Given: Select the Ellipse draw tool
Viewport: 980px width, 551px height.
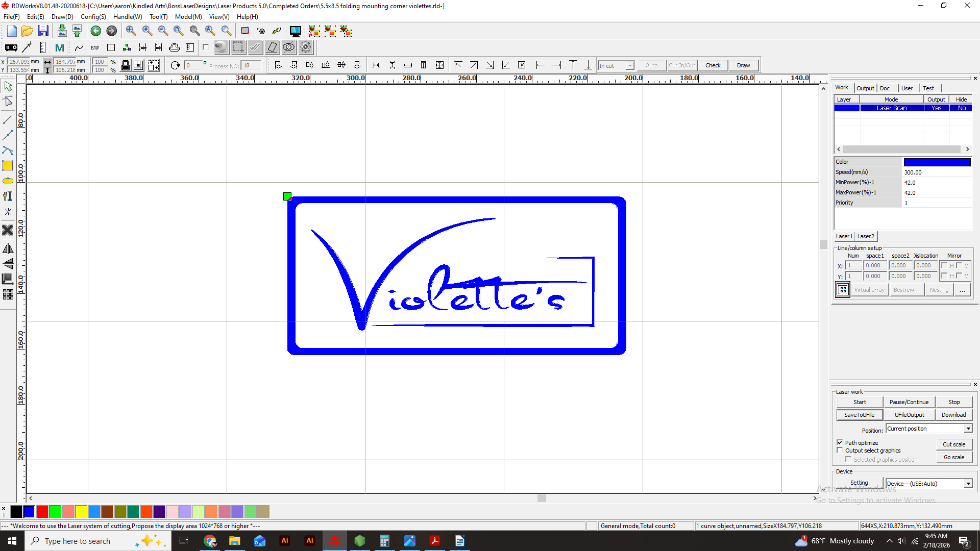Looking at the screenshot, I should coord(8,181).
